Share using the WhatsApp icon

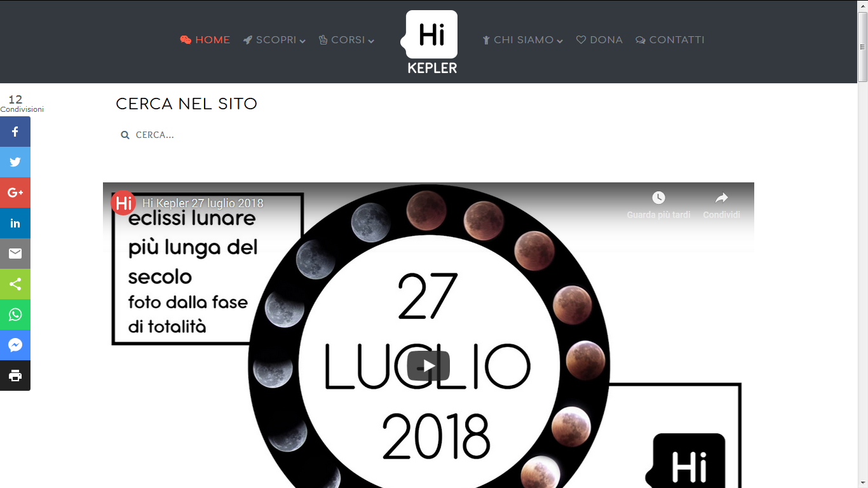coord(15,315)
